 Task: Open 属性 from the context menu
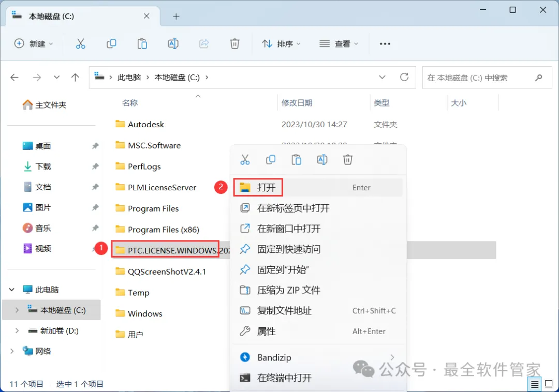coord(318,331)
